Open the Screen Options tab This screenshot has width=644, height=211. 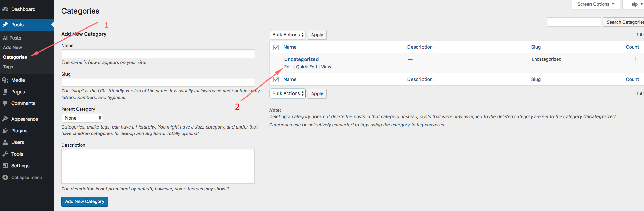[x=595, y=4]
